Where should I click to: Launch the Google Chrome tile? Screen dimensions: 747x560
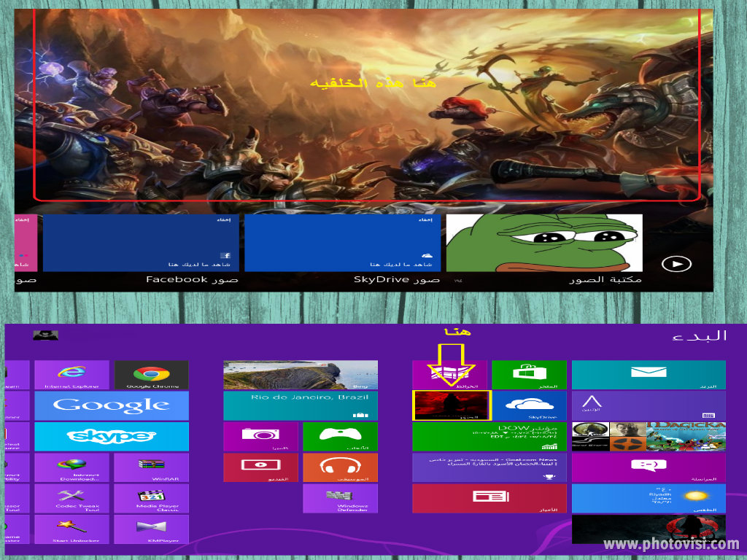point(152,376)
